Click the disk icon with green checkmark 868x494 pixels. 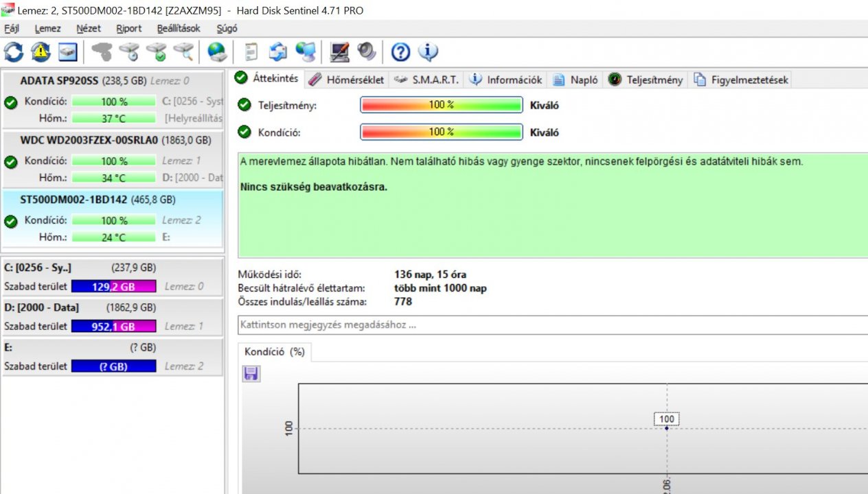click(x=156, y=51)
